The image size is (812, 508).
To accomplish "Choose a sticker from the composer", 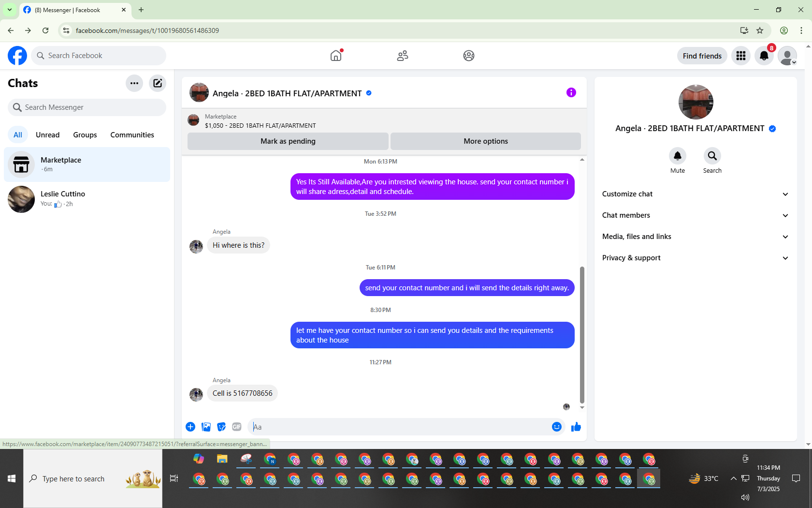I will 221,427.
